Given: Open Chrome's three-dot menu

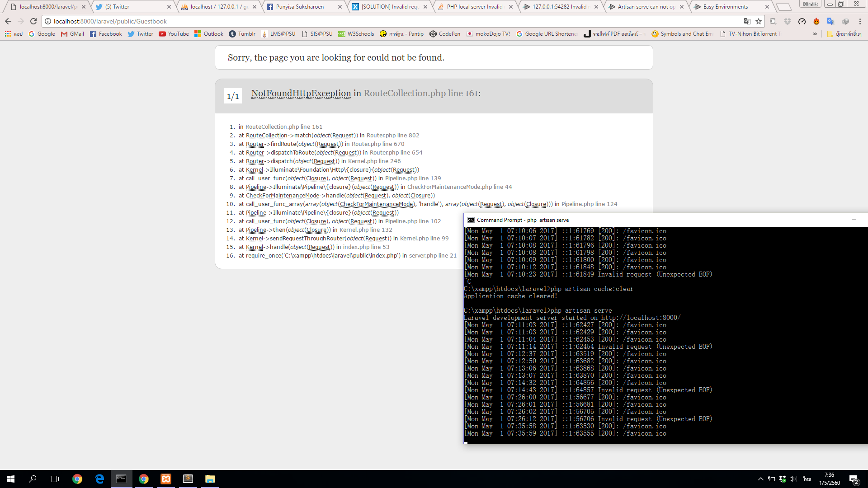Looking at the screenshot, I should (x=860, y=21).
